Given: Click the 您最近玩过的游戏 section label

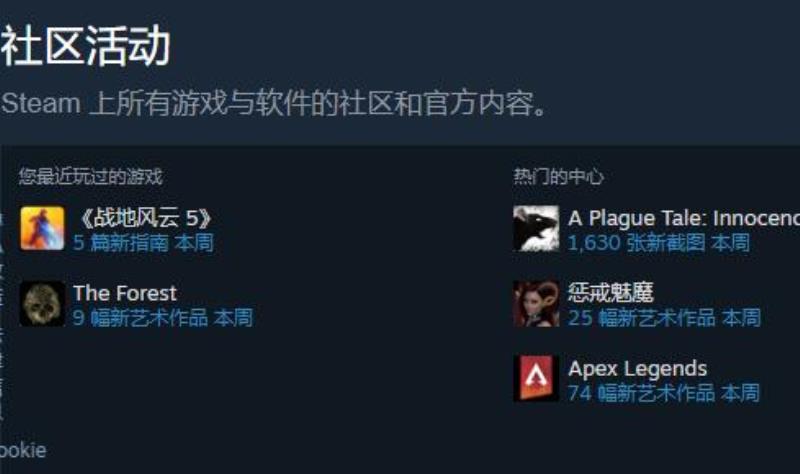Looking at the screenshot, I should point(91,177).
